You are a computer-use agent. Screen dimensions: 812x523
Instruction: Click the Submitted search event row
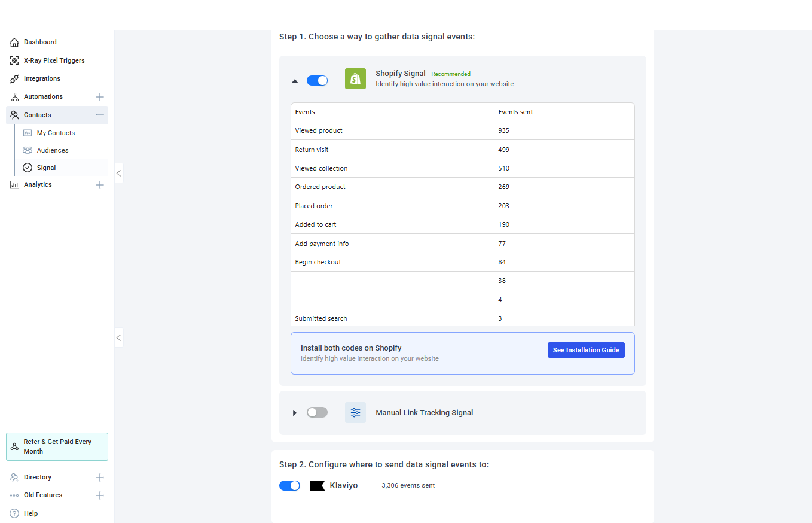point(463,318)
